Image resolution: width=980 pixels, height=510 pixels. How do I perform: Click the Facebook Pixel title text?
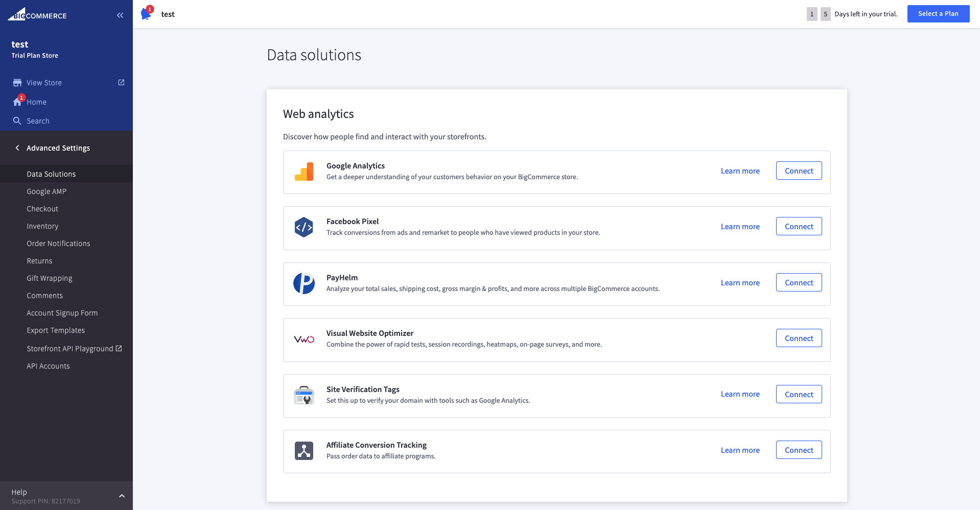point(353,222)
